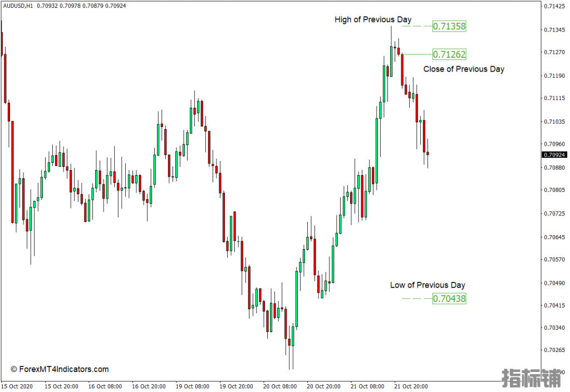Click the 20 Oct 08:00 time axis label
Screen dimensions: 570x392
280,386
